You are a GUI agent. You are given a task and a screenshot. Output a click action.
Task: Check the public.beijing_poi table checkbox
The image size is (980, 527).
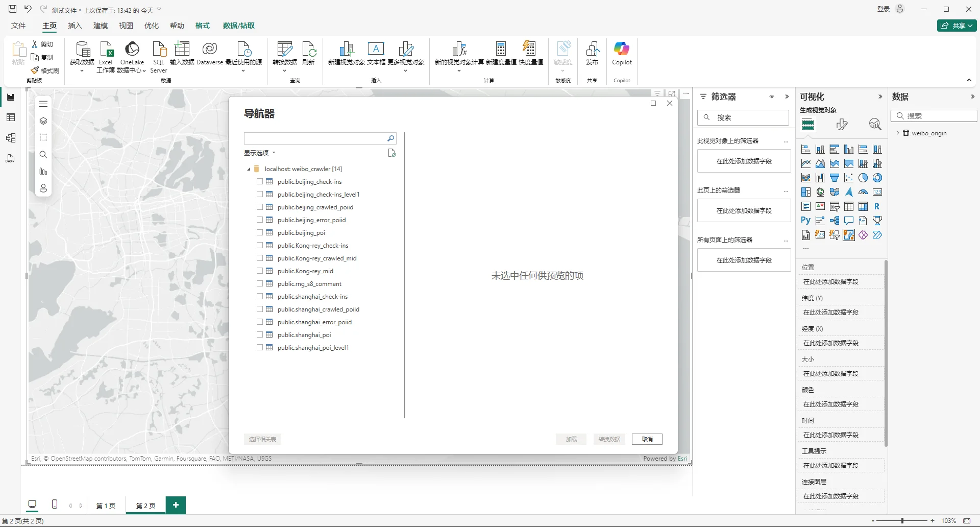259,232
